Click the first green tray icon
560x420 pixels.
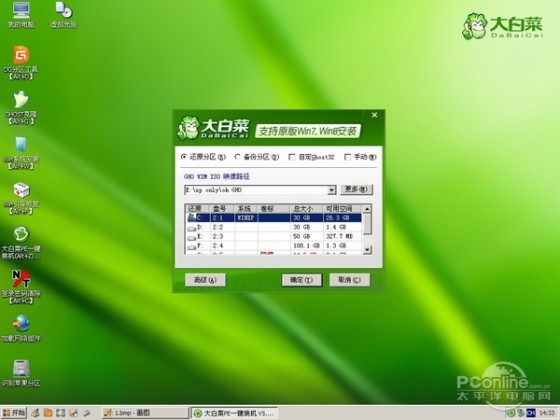(511, 413)
